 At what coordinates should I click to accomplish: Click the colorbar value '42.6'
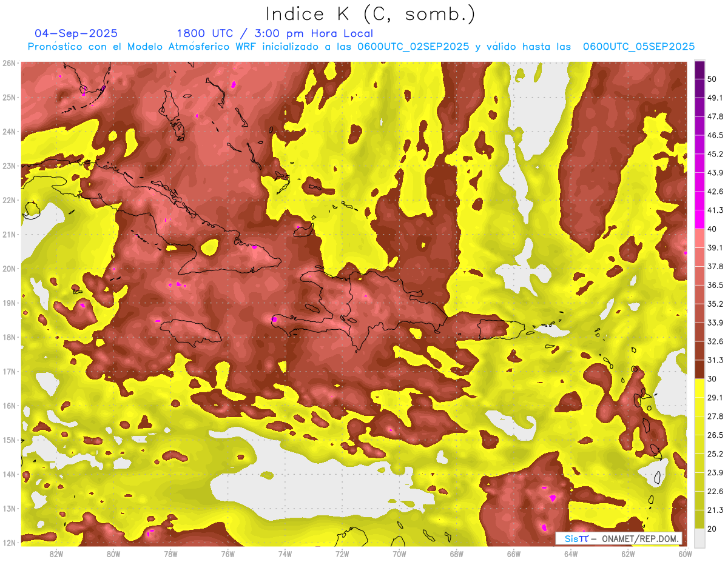715,192
